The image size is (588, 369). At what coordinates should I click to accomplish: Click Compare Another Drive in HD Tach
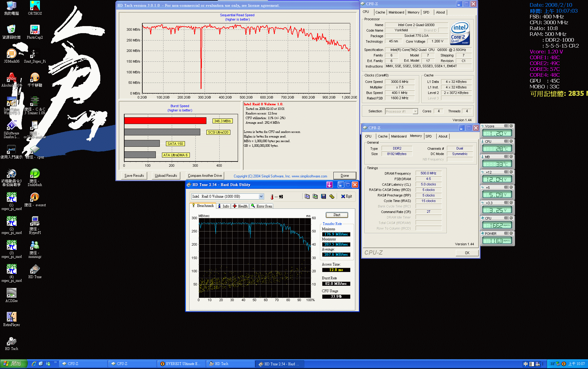(x=205, y=176)
